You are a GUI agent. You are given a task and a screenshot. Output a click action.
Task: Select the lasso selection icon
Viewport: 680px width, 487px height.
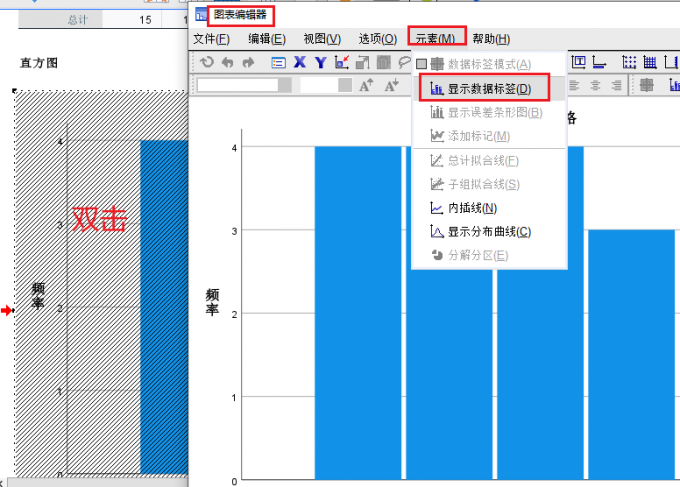click(x=404, y=62)
